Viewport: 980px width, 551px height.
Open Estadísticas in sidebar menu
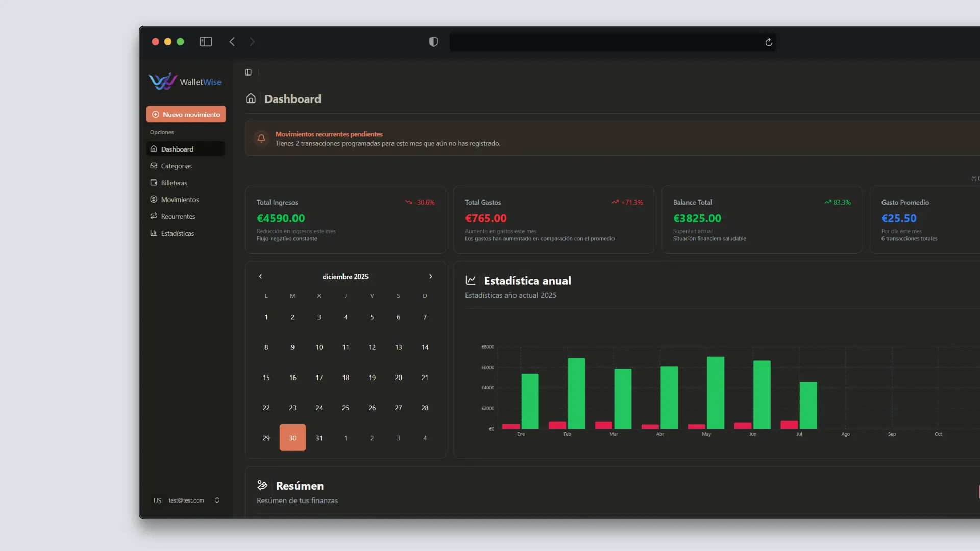pos(177,233)
